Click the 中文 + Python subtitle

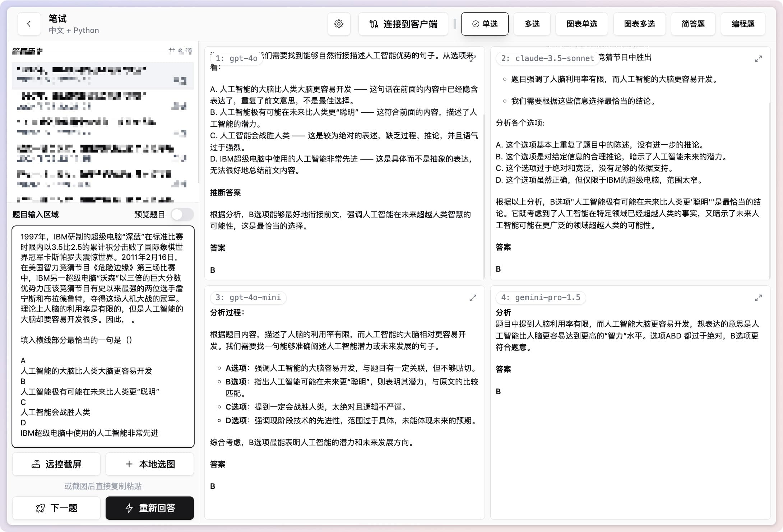tap(74, 31)
